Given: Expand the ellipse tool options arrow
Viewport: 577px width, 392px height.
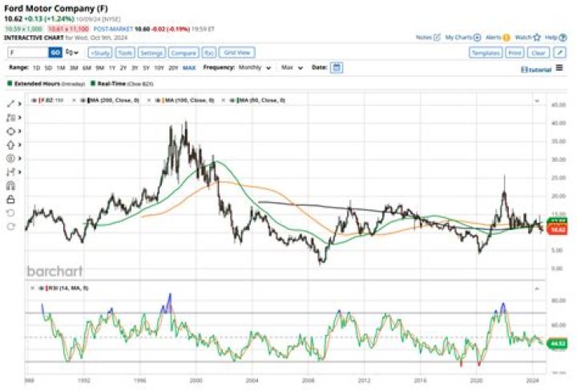Looking at the screenshot, I should pyautogui.click(x=19, y=131).
